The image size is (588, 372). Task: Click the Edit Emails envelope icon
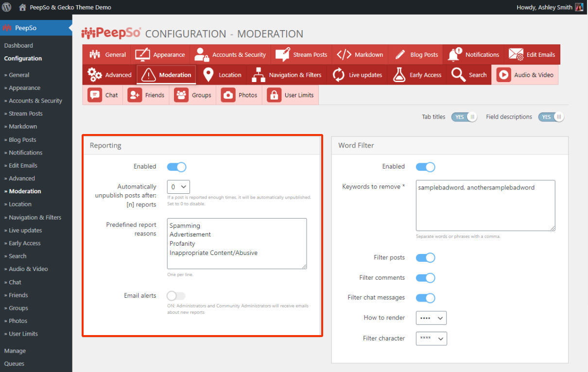click(516, 54)
